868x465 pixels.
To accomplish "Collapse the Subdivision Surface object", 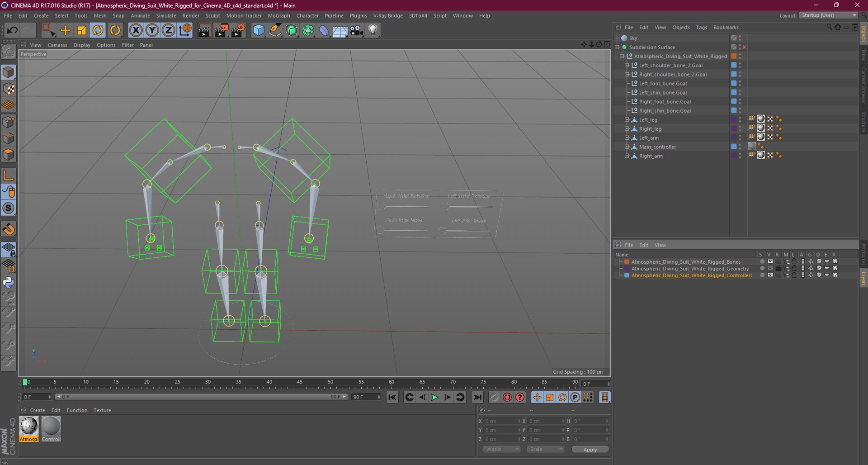I will [x=617, y=47].
